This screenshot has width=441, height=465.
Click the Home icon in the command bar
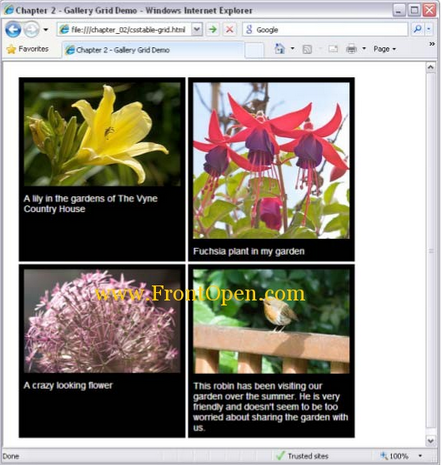tap(279, 49)
